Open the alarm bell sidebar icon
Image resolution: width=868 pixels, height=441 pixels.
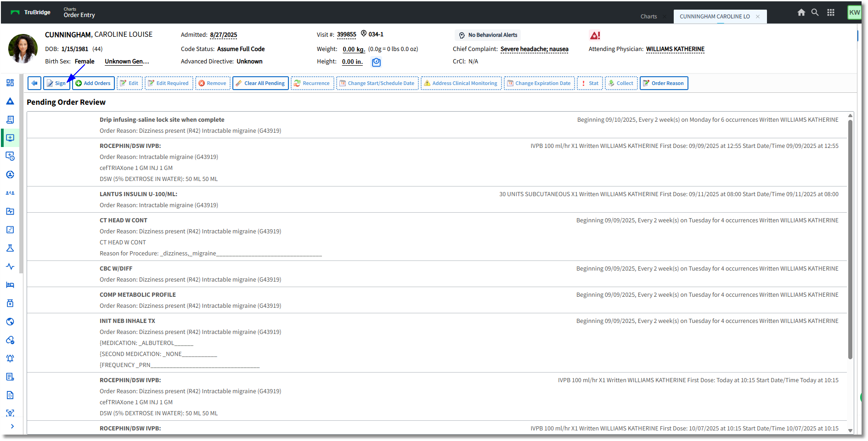10,358
